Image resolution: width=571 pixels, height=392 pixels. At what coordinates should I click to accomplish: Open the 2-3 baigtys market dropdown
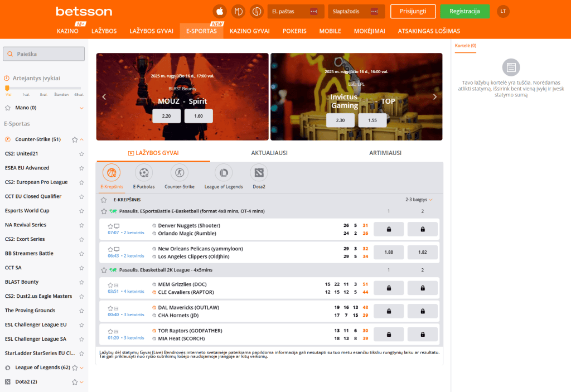(419, 200)
